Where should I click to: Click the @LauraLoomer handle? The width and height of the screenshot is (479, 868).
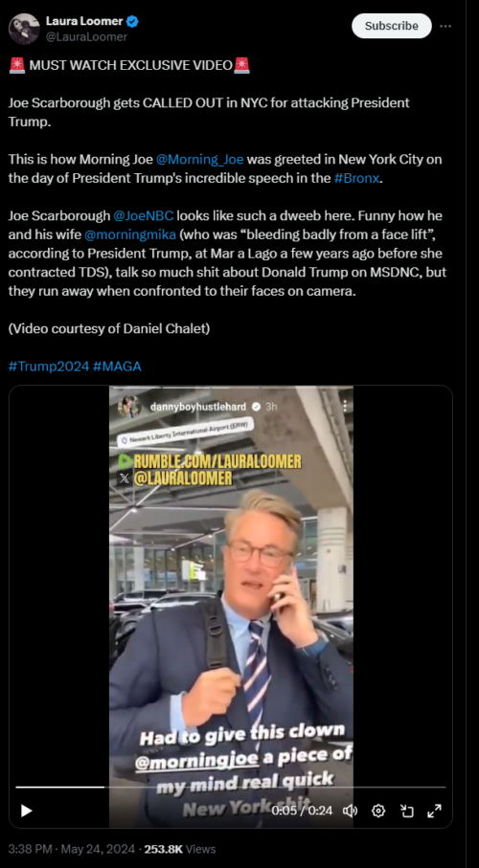click(x=86, y=37)
